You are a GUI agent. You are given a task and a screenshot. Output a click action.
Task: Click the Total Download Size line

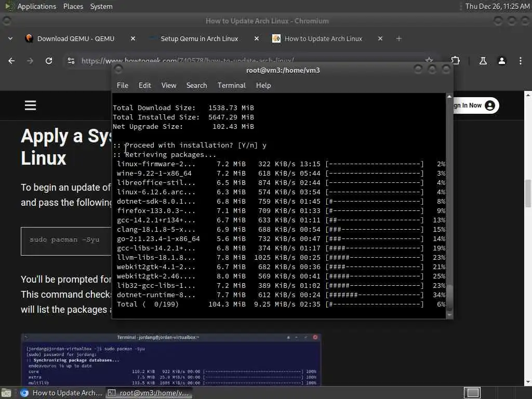[x=183, y=108]
